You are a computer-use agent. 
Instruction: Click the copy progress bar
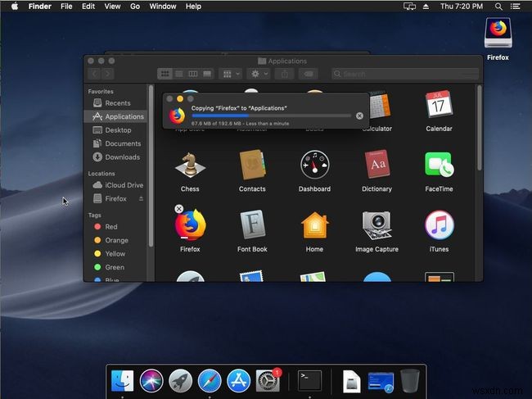272,116
